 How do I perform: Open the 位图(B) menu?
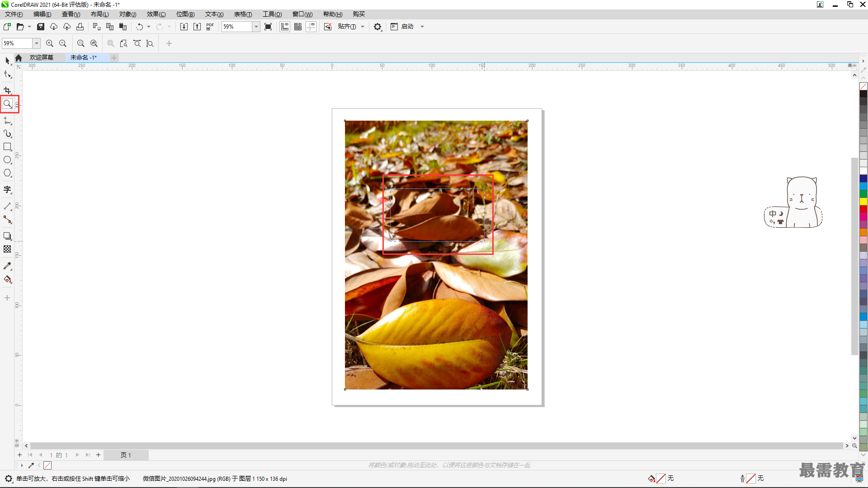pyautogui.click(x=185, y=14)
